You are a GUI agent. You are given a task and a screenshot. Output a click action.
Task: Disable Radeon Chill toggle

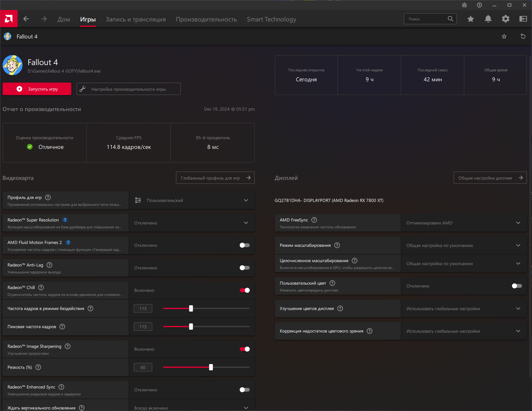click(x=245, y=290)
